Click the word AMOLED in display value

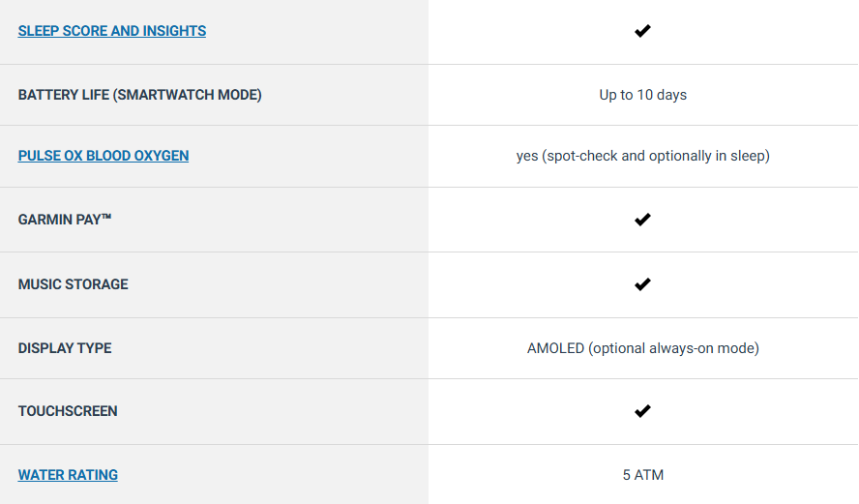(555, 348)
